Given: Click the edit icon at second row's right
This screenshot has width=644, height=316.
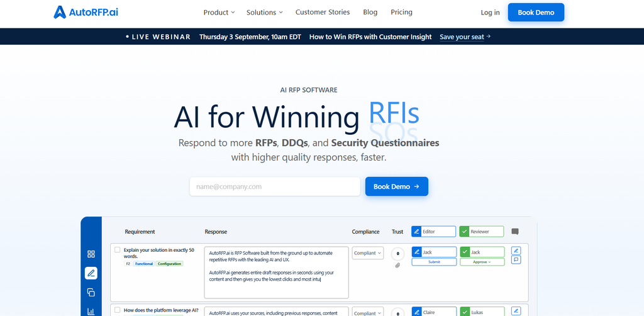Looking at the screenshot, I should coord(516,311).
